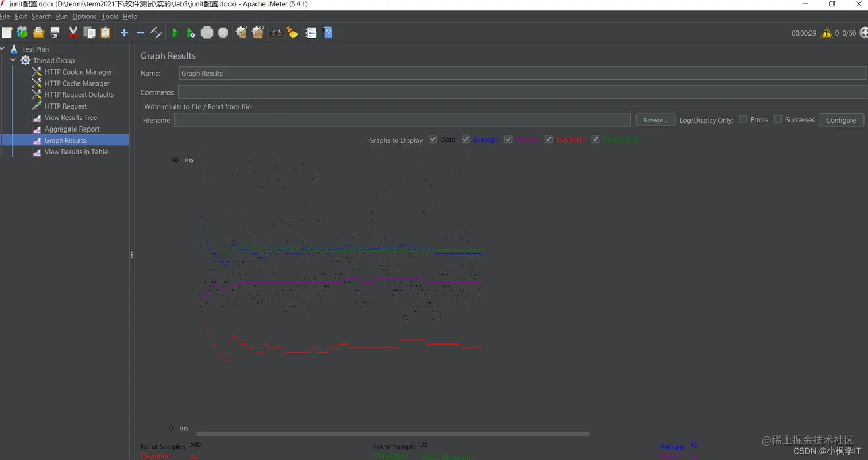This screenshot has width=868, height=460.
Task: Click the Toggle enable/disable icon
Action: coord(156,33)
